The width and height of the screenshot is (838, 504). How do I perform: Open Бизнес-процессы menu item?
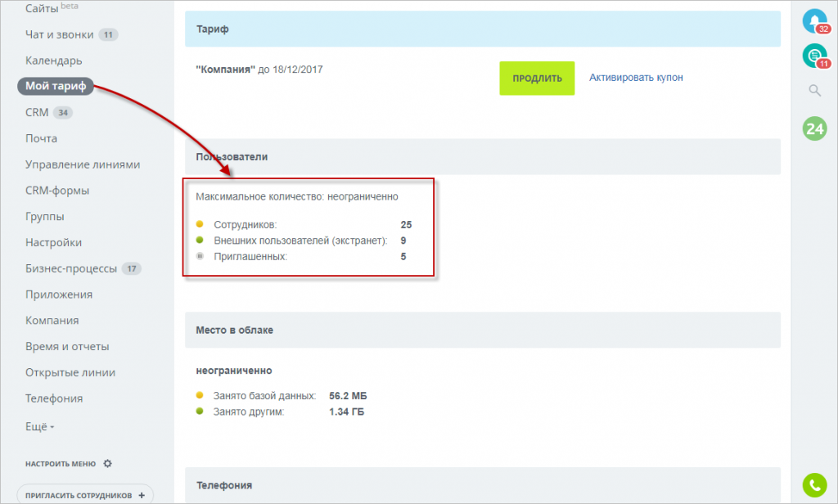(71, 268)
